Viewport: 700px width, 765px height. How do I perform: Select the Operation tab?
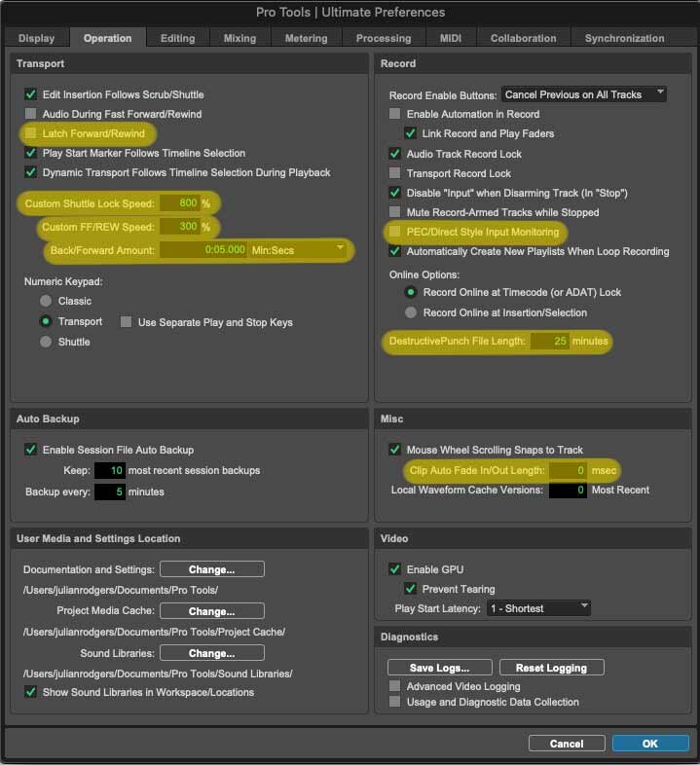coord(107,38)
